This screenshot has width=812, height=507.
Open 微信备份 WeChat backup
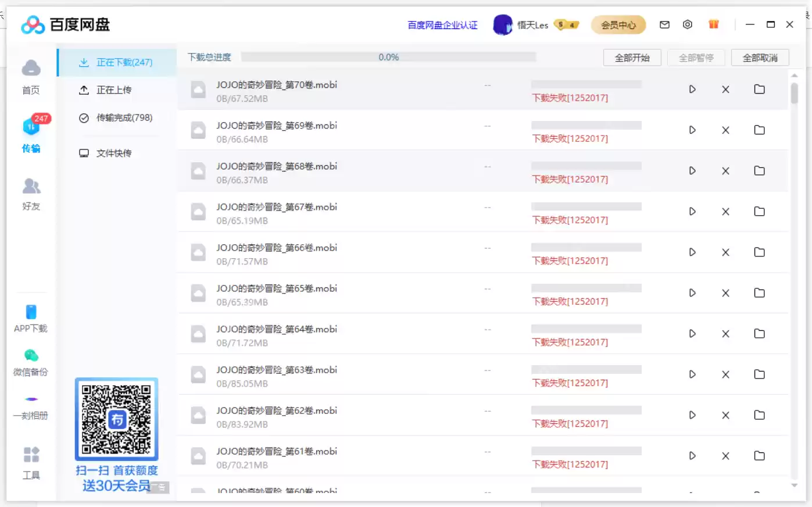[30, 360]
